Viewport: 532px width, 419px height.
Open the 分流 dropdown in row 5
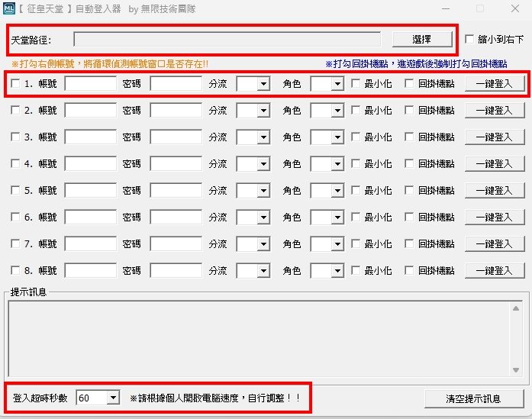pyautogui.click(x=263, y=191)
